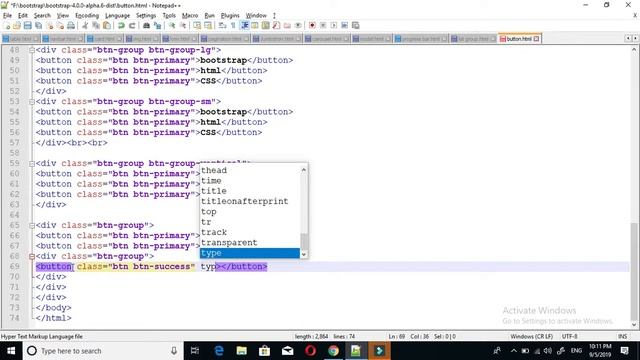640x360 pixels.
Task: Click the Close All toolbar icon
Action: pyautogui.click(x=60, y=25)
